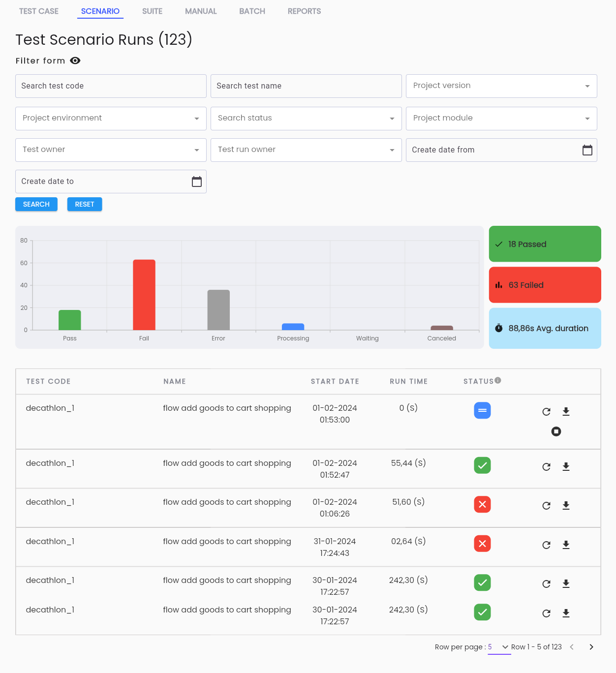The width and height of the screenshot is (616, 673).
Task: Download report for 51,60 (s) run
Action: point(566,505)
